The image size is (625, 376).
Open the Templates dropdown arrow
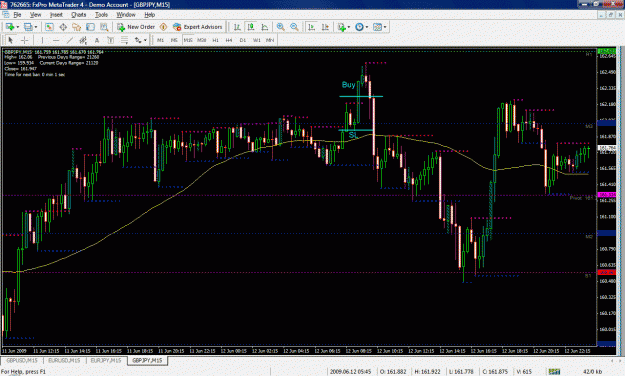pos(385,27)
